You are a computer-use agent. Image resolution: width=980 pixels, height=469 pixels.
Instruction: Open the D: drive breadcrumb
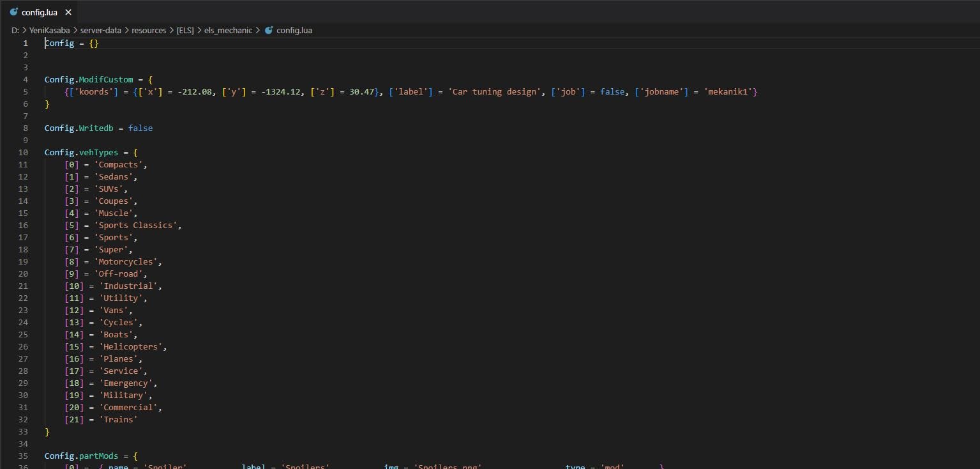15,30
